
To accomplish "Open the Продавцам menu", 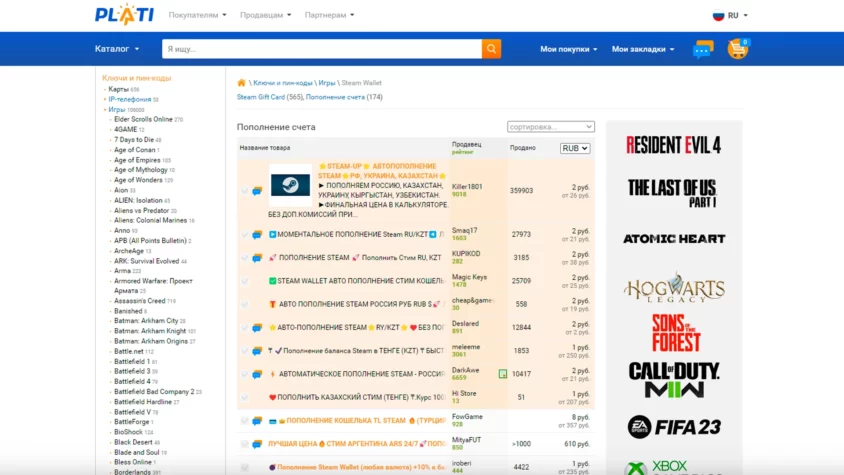I will (x=265, y=15).
